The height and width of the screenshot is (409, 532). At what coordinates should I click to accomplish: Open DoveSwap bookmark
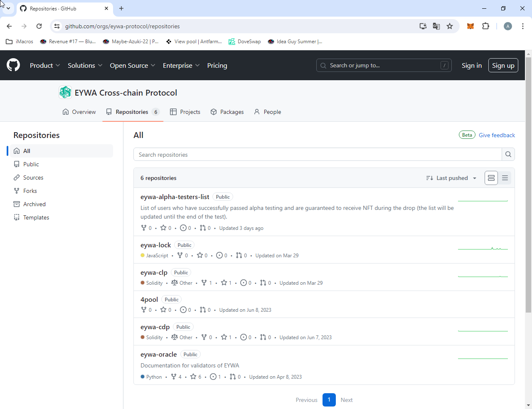(245, 42)
